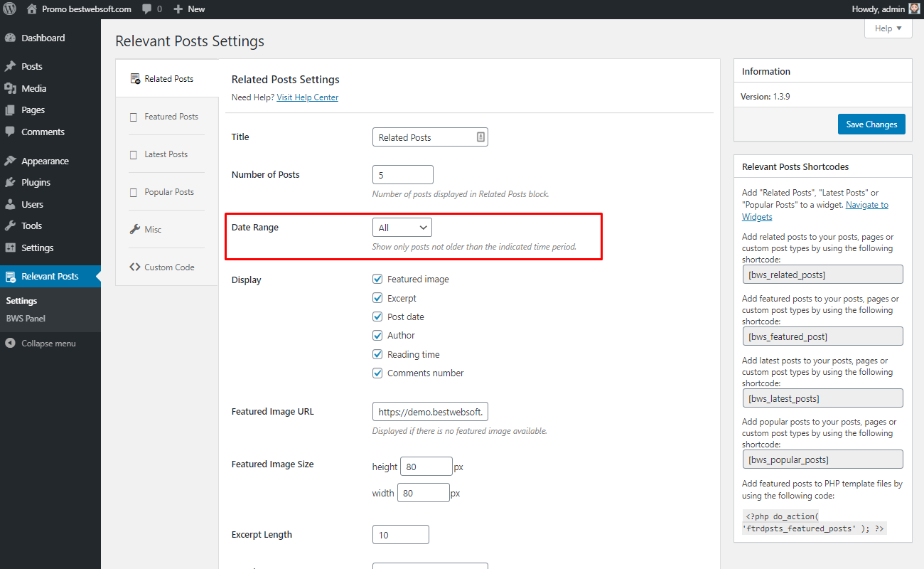
Task: Click the Collapse menu arrow icon
Action: (x=10, y=343)
